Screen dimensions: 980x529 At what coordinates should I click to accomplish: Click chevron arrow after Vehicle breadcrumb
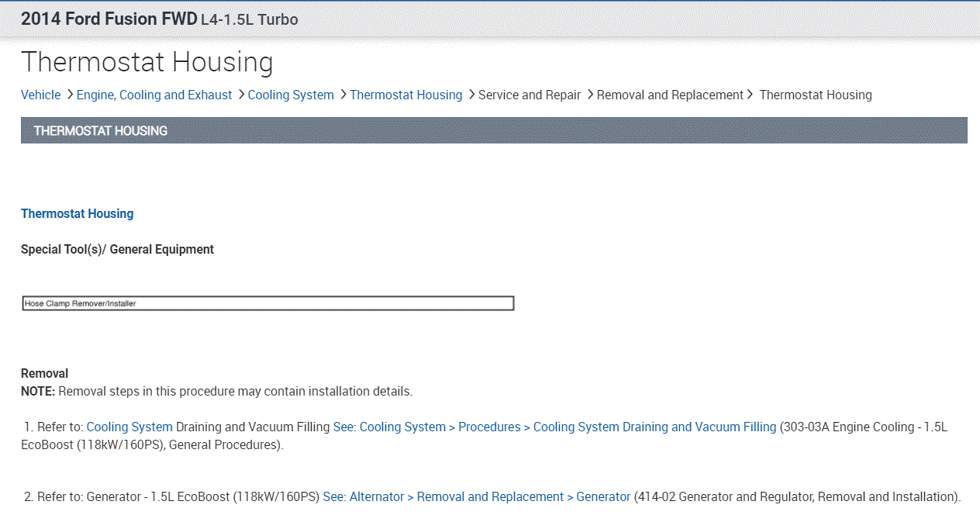click(x=70, y=95)
